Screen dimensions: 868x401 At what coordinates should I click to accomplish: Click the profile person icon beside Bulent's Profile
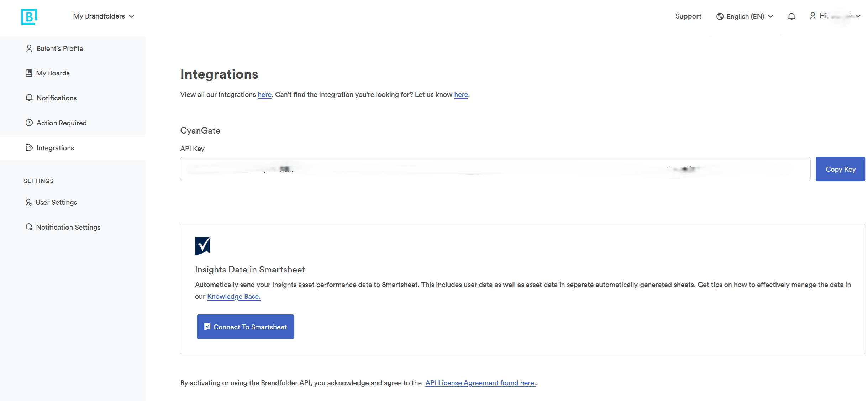(x=29, y=48)
